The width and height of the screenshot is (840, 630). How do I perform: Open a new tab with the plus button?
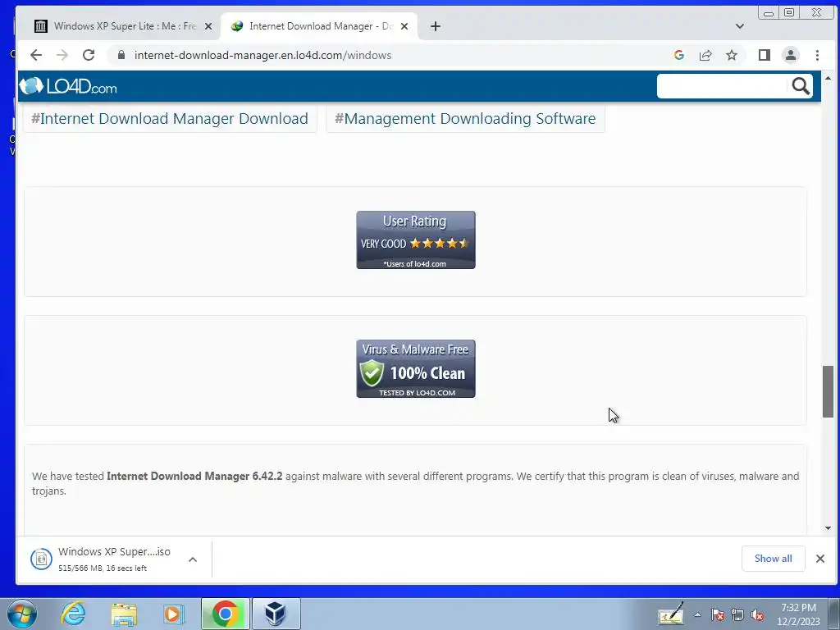[x=436, y=26]
